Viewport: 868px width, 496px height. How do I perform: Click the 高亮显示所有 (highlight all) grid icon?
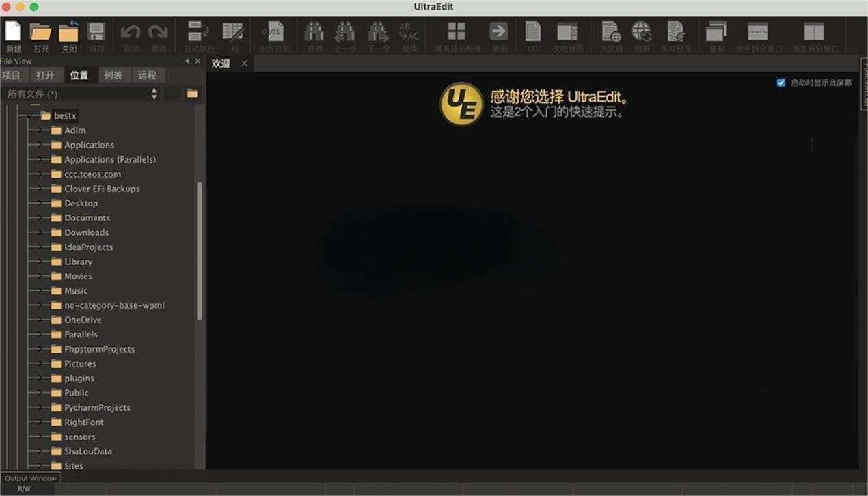457,31
